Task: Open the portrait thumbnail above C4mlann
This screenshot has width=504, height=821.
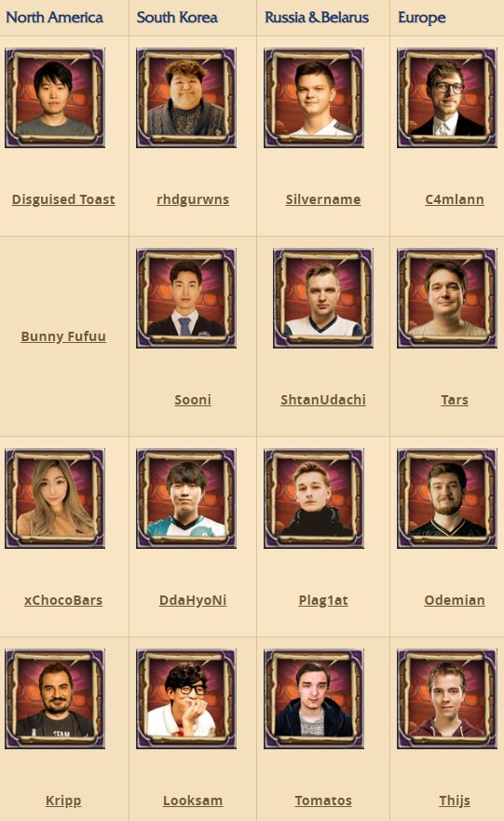Action: 447,98
